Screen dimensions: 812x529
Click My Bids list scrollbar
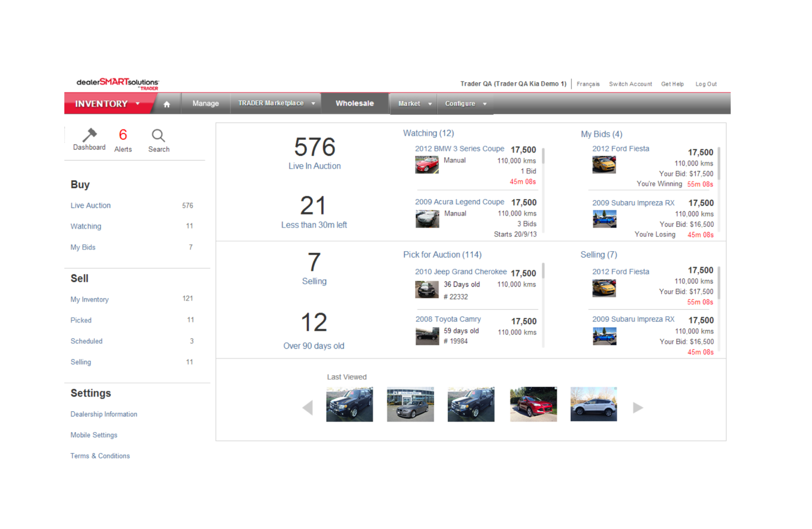719,164
